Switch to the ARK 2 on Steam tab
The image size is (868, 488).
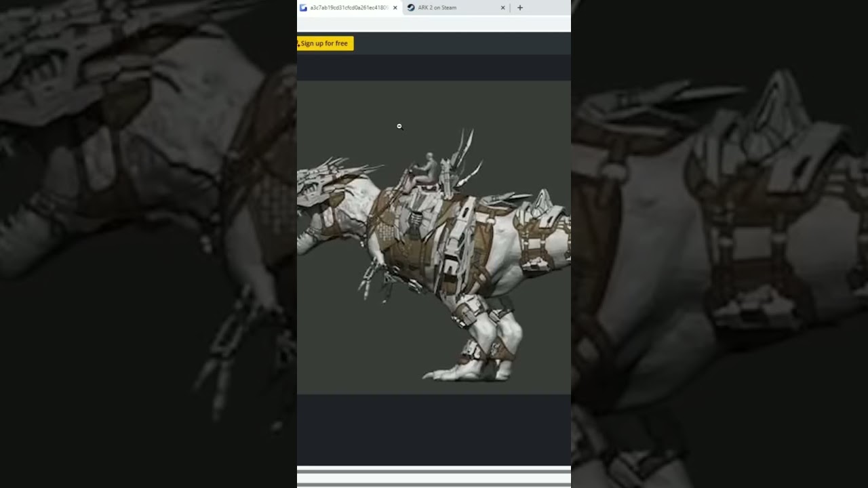coord(457,7)
